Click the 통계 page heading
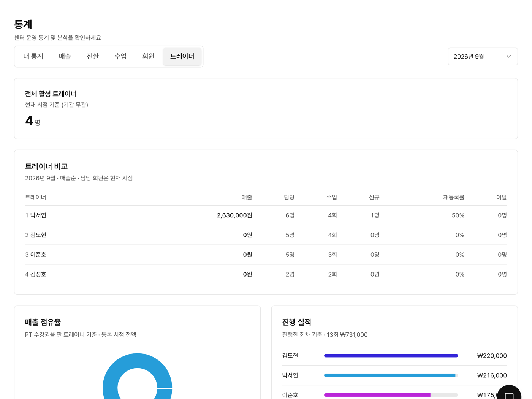 23,24
